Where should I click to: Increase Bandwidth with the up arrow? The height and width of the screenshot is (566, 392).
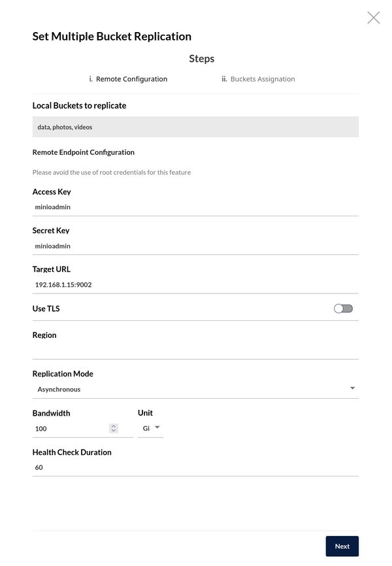(x=114, y=426)
